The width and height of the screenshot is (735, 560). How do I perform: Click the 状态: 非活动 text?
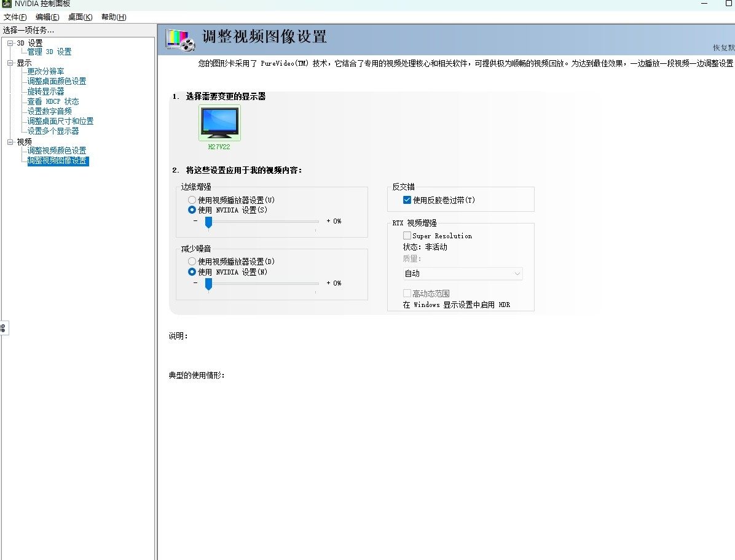pyautogui.click(x=425, y=247)
